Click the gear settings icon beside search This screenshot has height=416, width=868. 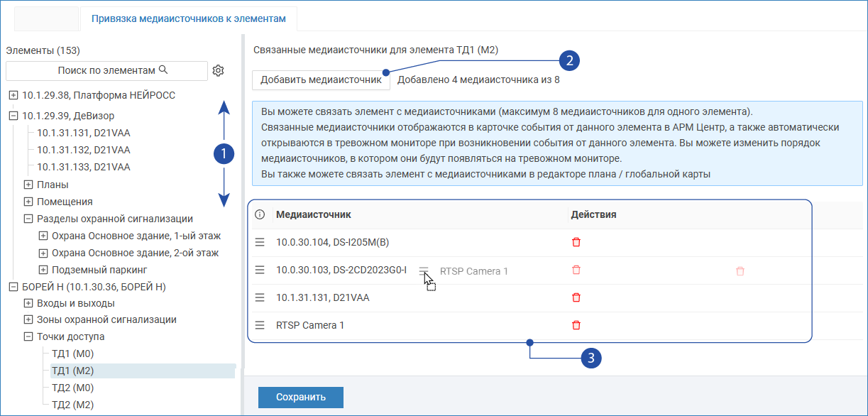click(x=218, y=70)
